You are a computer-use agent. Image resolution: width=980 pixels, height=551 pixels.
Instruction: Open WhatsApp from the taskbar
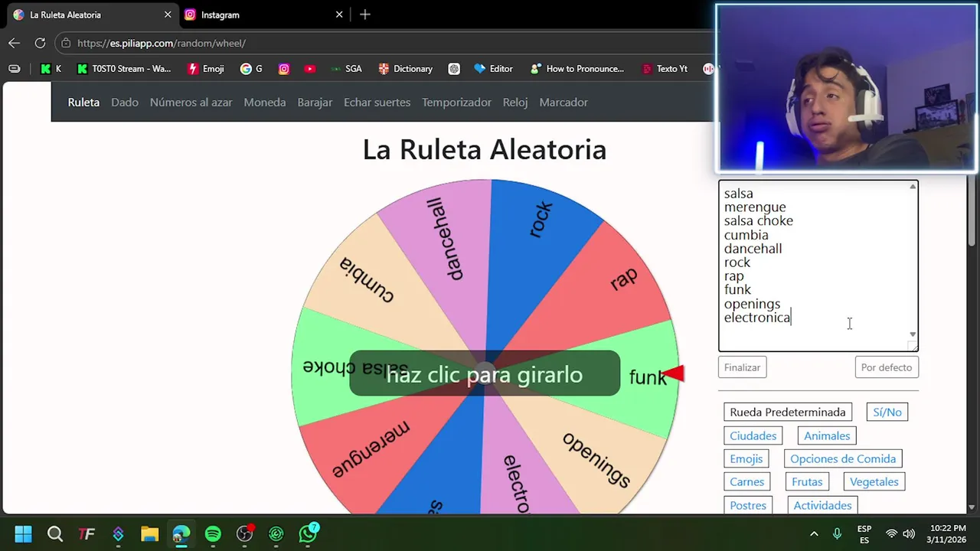(x=308, y=533)
